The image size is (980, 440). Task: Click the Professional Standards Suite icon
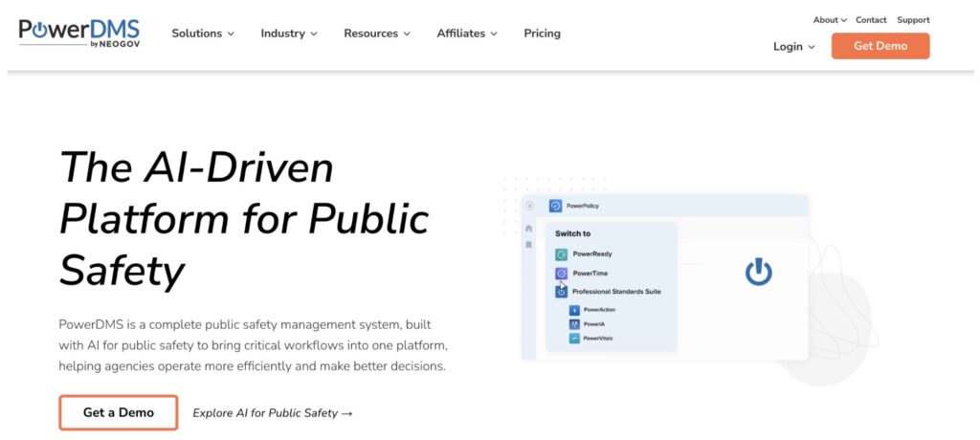point(561,291)
